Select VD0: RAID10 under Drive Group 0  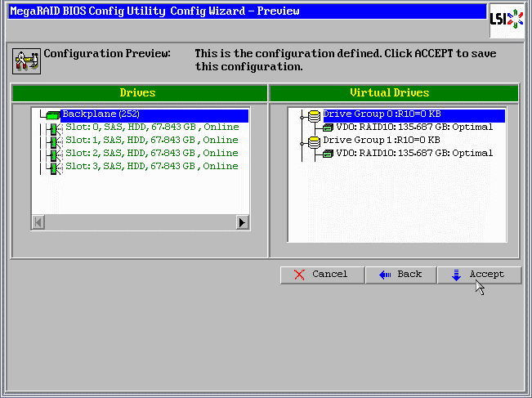(414, 127)
